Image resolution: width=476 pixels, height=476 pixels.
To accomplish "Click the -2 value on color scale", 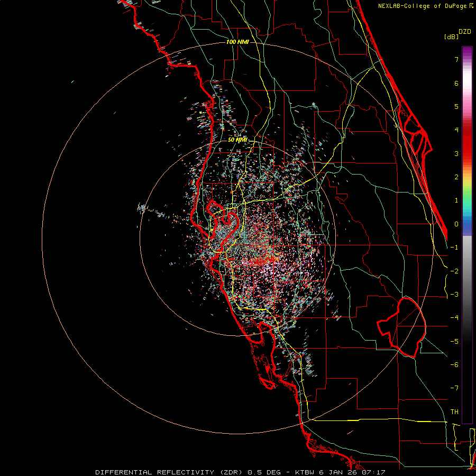I will [x=454, y=271].
